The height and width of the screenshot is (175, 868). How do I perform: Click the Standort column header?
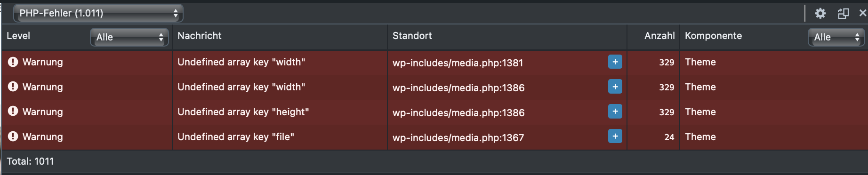point(412,36)
